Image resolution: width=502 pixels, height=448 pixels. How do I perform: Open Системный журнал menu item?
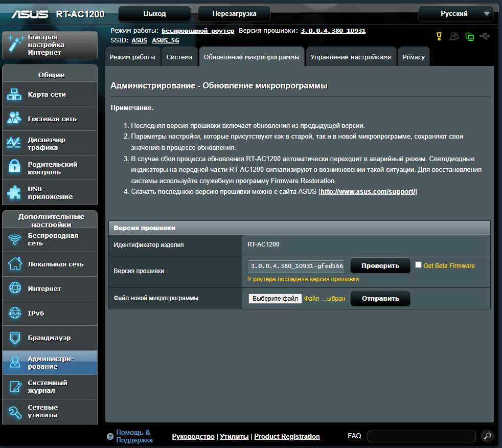(50, 387)
